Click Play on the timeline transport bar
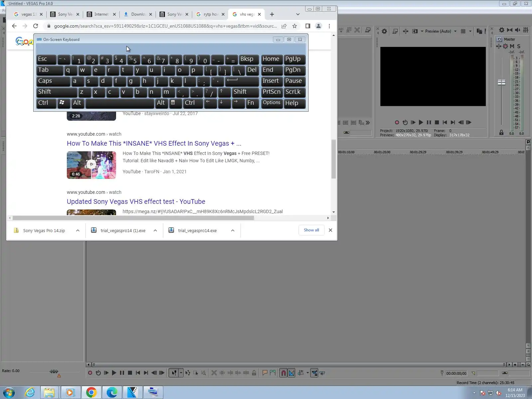The height and width of the screenshot is (399, 532). point(114,373)
